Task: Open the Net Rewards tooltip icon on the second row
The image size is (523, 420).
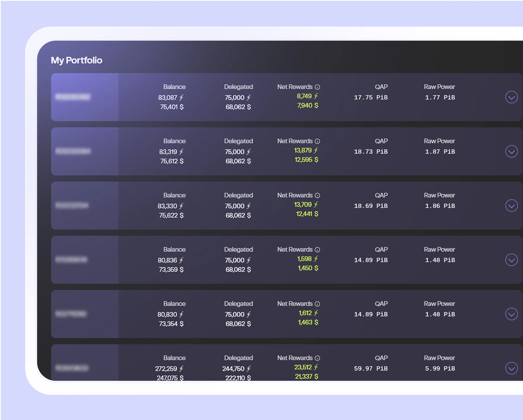Action: pos(317,141)
